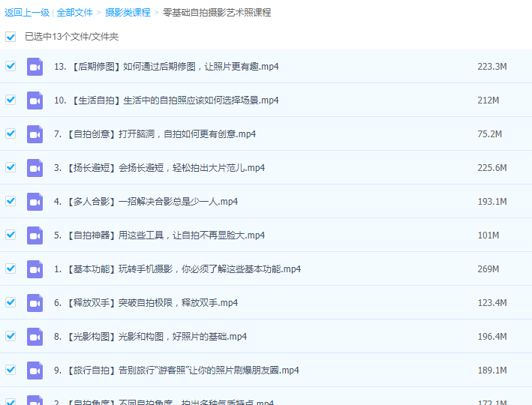Click the video icon for file 6 释放双手
The image size is (532, 405).
click(x=35, y=303)
